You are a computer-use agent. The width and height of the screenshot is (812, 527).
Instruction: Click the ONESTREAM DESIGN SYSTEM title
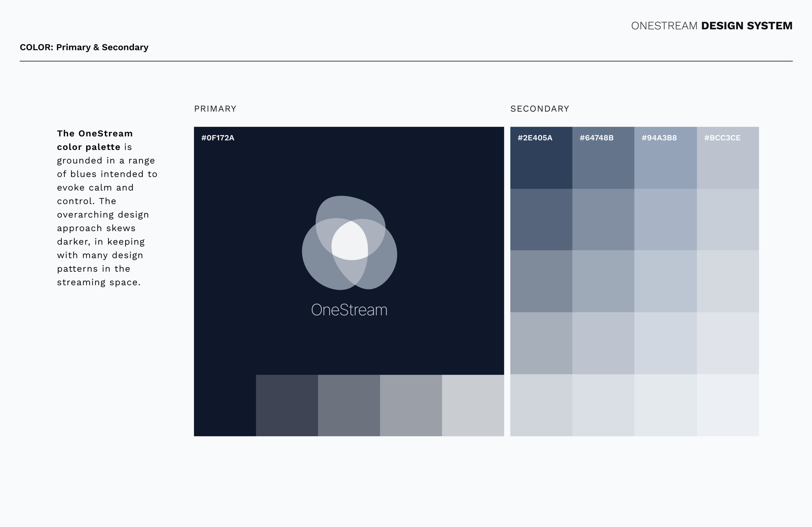(x=711, y=26)
